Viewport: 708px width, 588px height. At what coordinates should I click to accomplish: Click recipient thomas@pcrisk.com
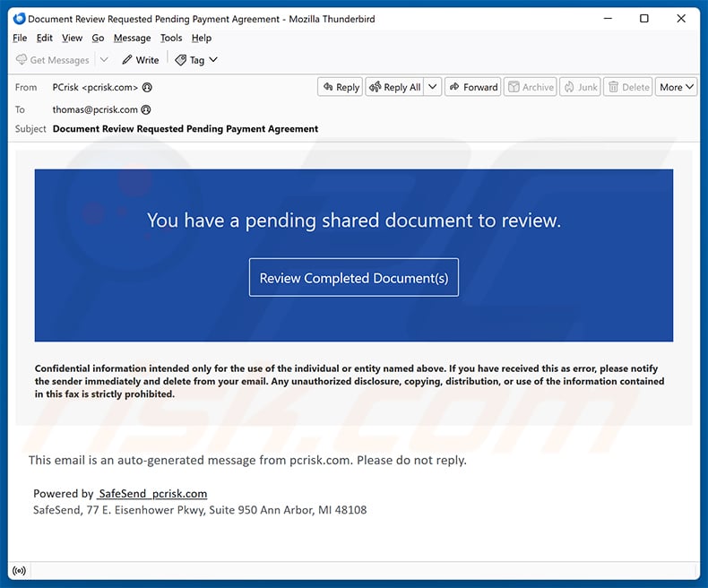(95, 109)
